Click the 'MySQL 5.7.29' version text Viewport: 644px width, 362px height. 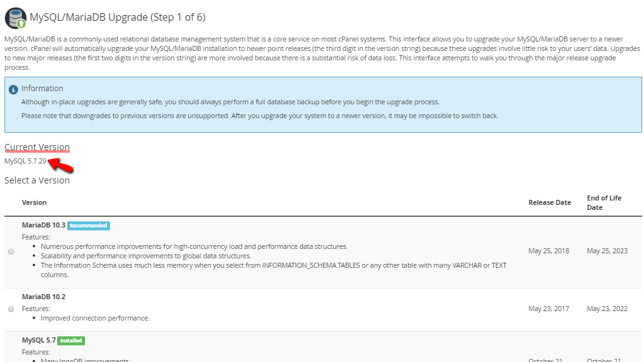25,161
